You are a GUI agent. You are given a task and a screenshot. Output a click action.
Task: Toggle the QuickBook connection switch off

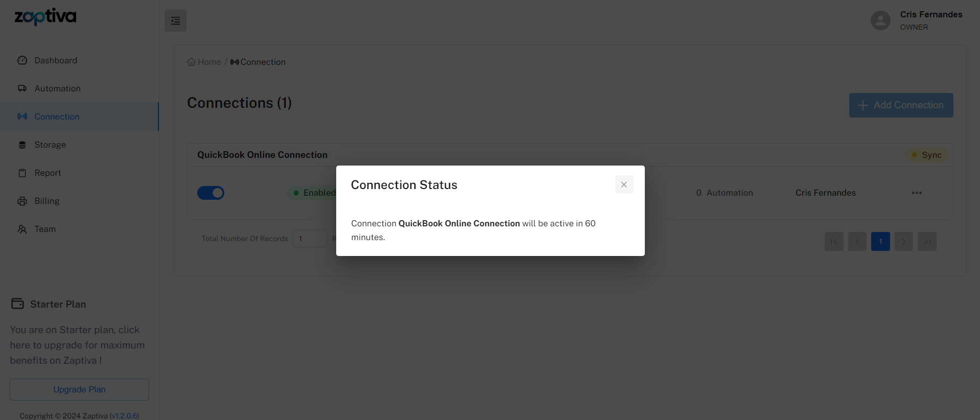click(x=211, y=193)
